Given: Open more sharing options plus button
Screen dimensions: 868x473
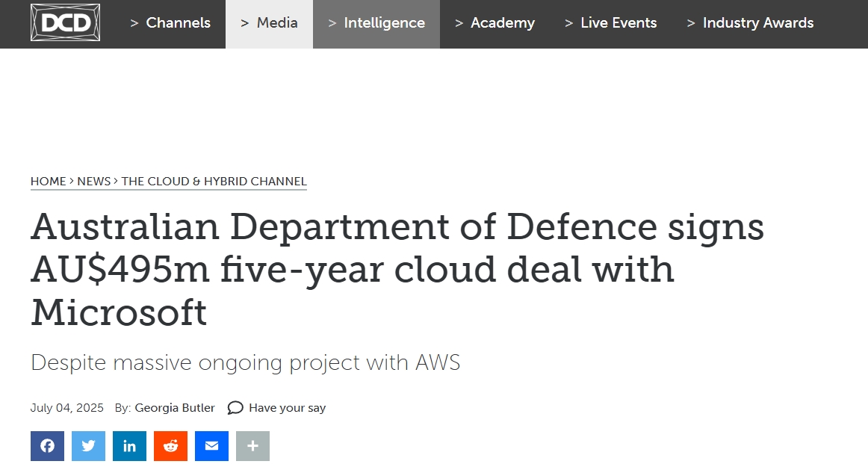Looking at the screenshot, I should point(253,446).
